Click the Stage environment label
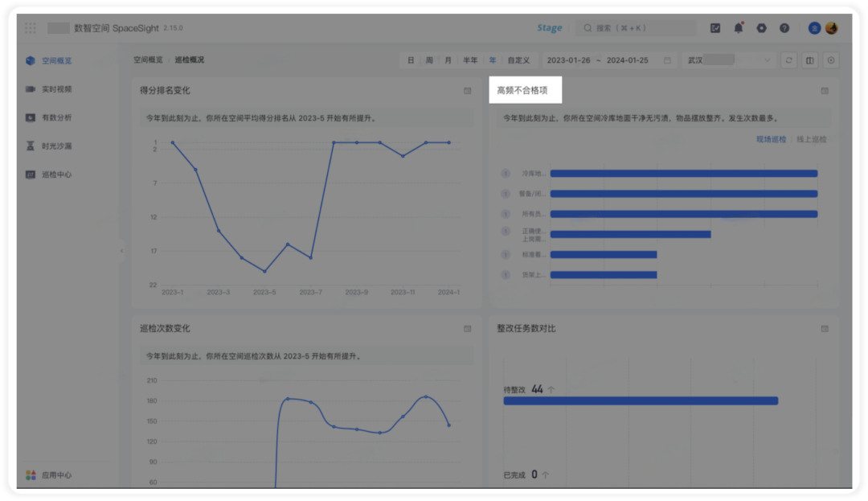The height and width of the screenshot is (501, 868). (x=549, y=27)
